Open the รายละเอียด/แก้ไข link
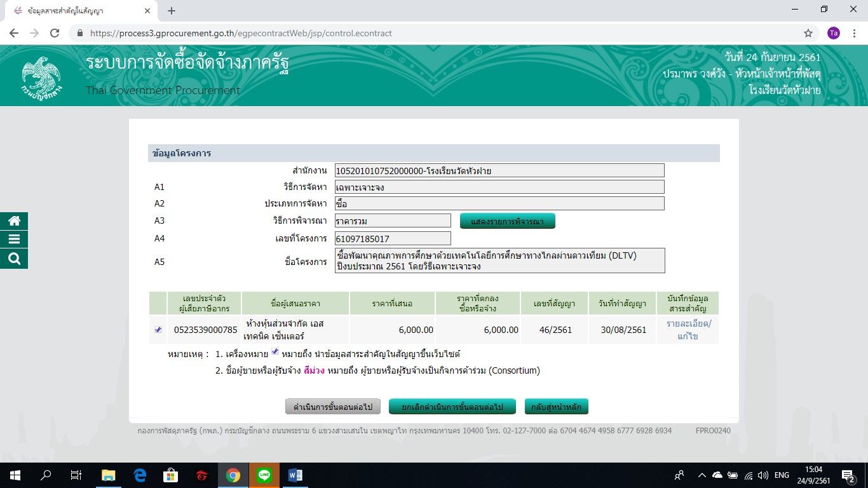The height and width of the screenshot is (488, 868). (x=688, y=330)
